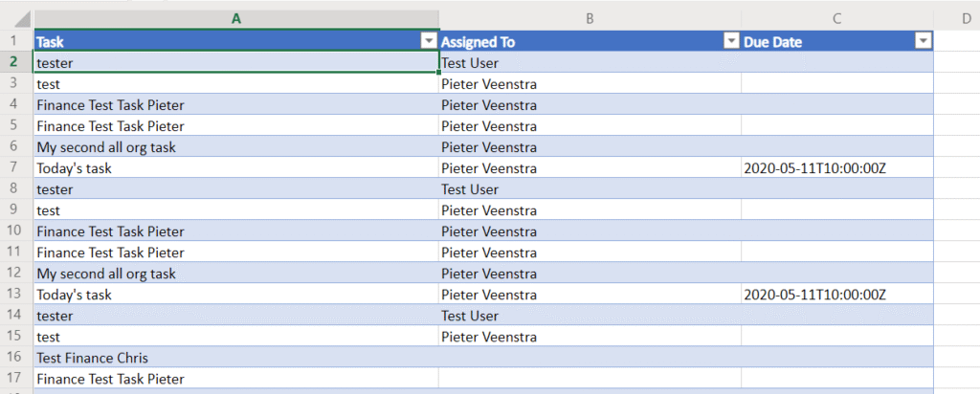Select Today's task in row 7
The image size is (980, 394).
[236, 167]
